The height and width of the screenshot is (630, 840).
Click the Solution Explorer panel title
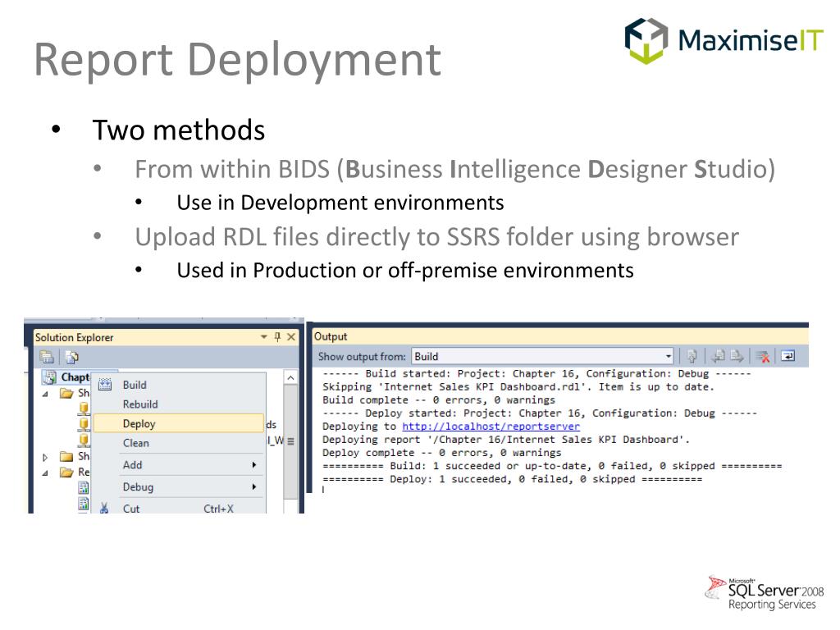click(75, 337)
